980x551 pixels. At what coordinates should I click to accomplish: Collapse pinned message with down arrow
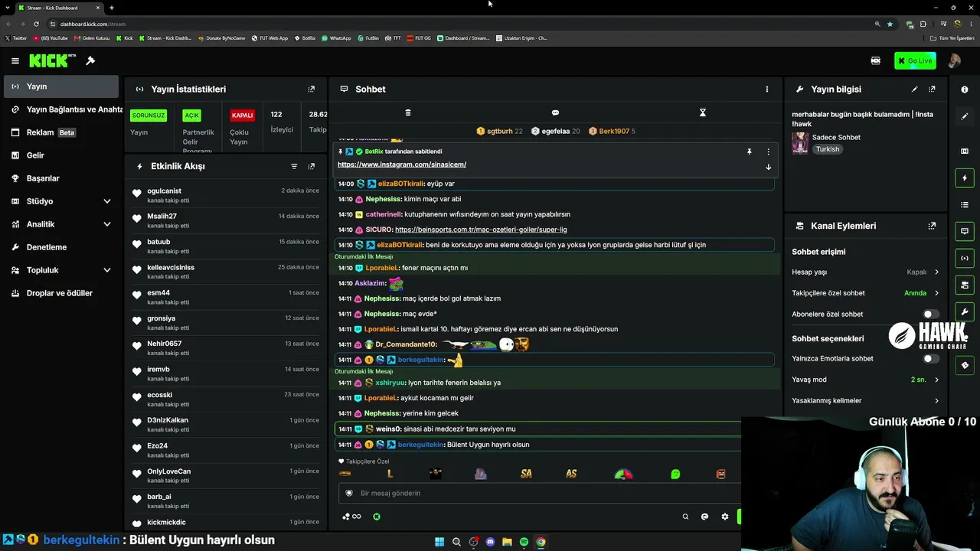click(769, 167)
